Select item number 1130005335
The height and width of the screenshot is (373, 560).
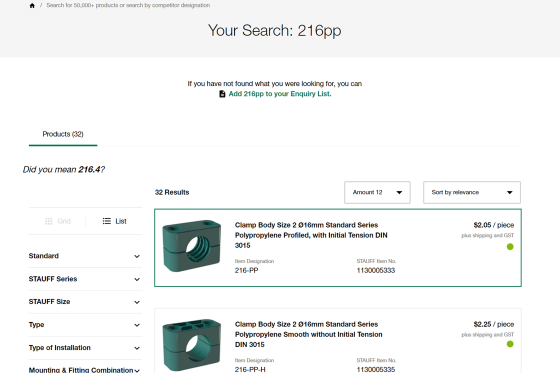pos(376,369)
